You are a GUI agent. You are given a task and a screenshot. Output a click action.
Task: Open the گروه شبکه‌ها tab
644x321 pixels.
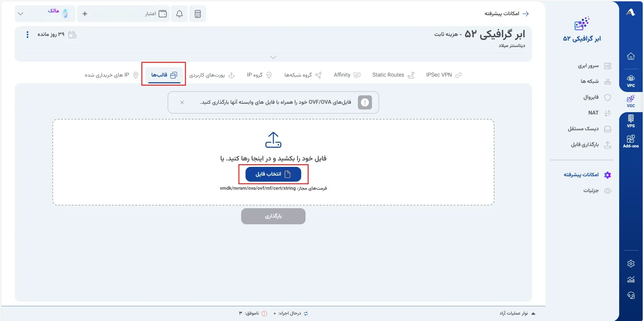pos(303,75)
